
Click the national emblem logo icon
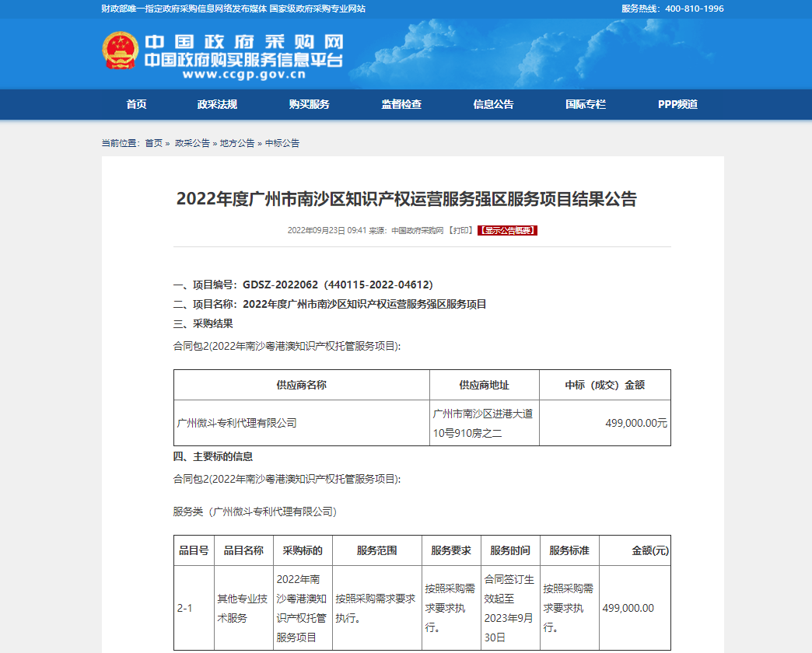coord(121,51)
